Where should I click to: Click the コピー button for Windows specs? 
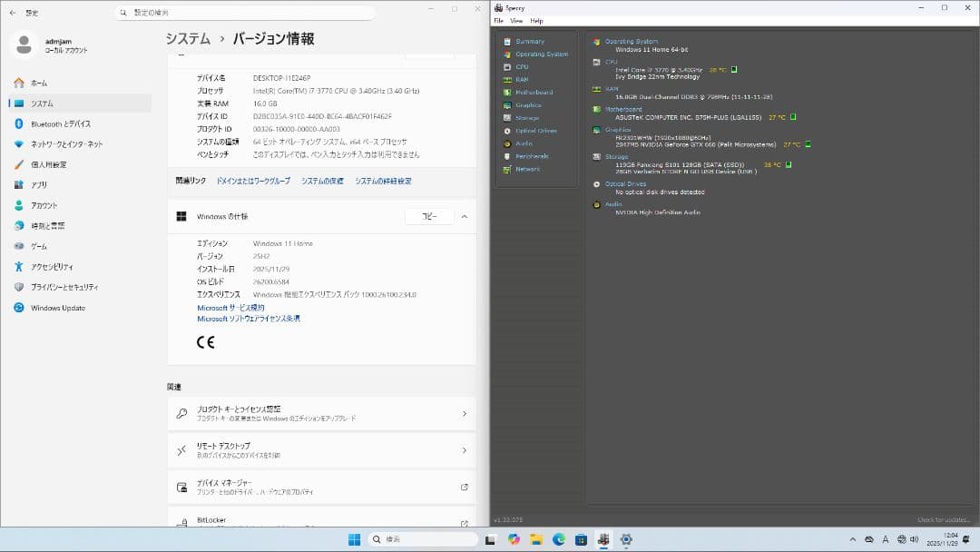click(x=430, y=216)
